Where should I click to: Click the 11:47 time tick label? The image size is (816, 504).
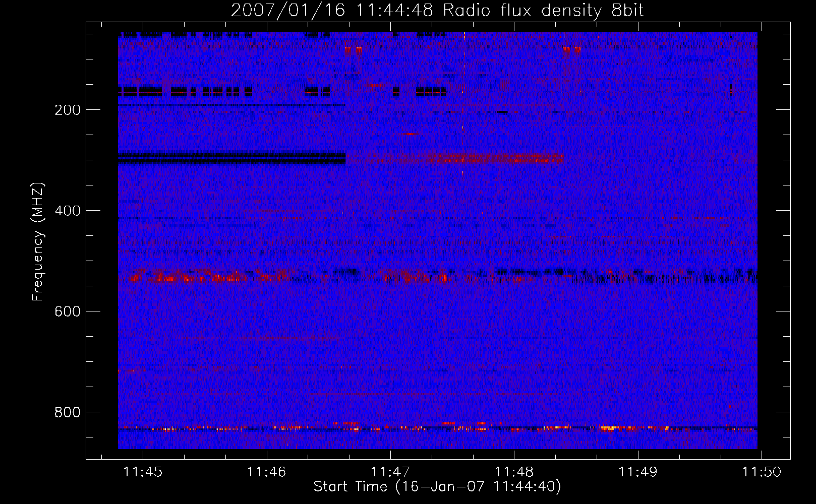coord(390,472)
